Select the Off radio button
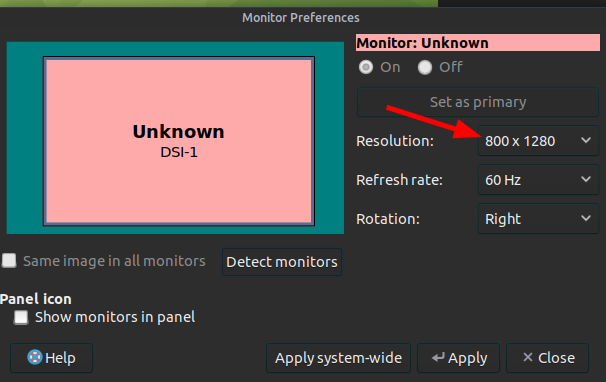Viewport: 606px width, 382px height. click(425, 67)
